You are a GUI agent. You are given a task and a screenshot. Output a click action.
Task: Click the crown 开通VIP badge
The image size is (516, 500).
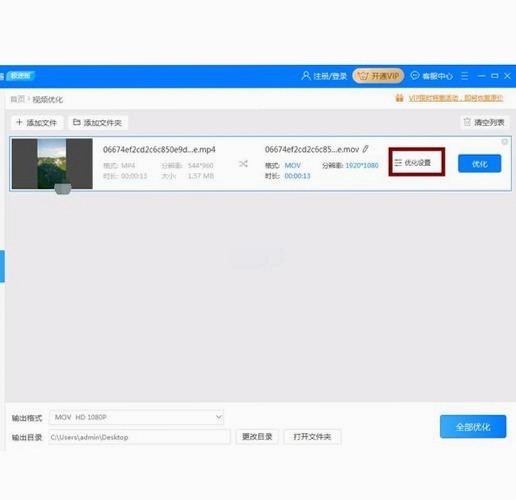point(378,76)
